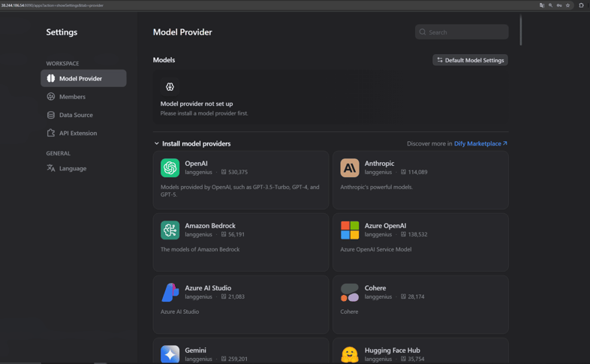Click the brain icon above Model provider not set up
This screenshot has width=590, height=364.
tap(170, 87)
